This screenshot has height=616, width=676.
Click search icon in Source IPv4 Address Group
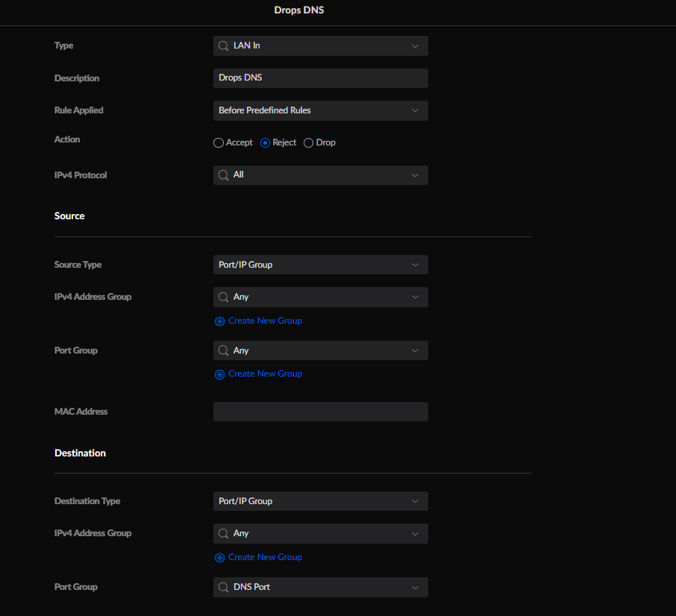click(223, 297)
